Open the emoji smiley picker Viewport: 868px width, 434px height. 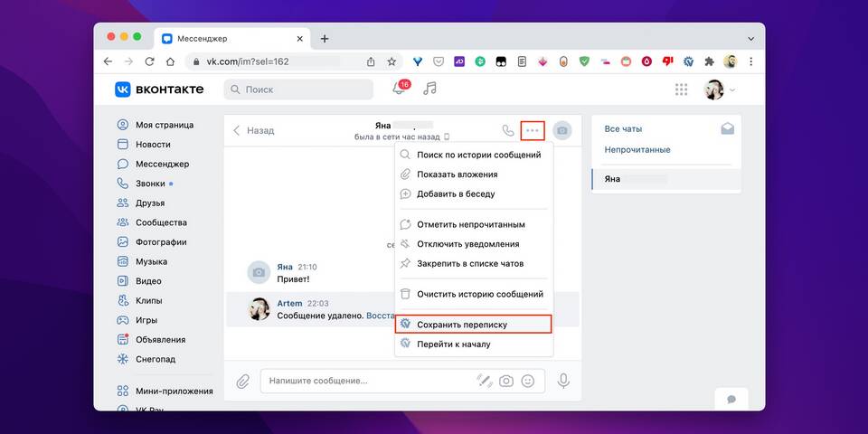[x=528, y=381]
